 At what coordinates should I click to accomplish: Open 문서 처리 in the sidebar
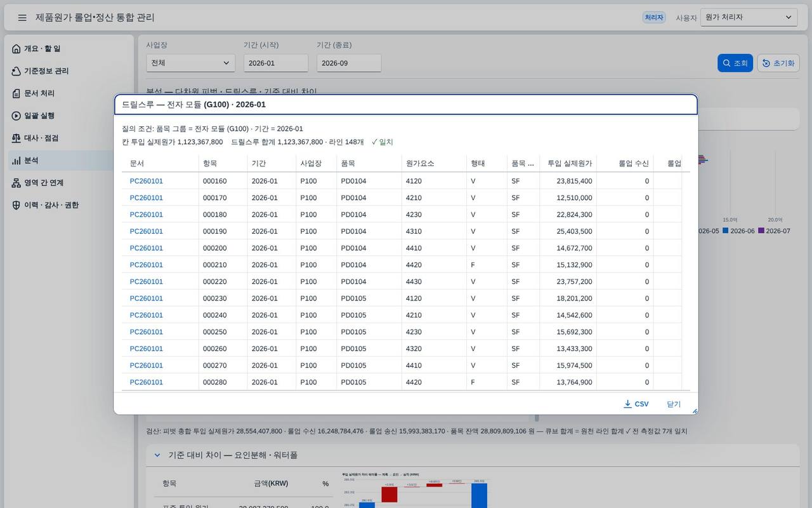(70, 93)
